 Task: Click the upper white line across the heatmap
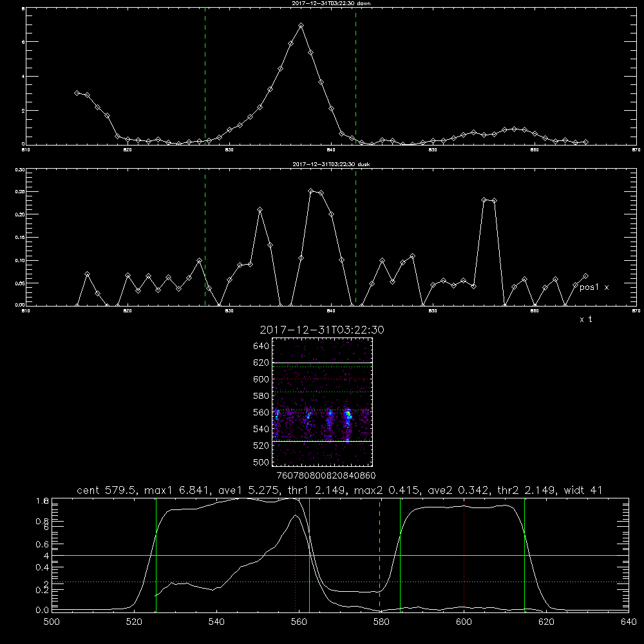[x=323, y=363]
